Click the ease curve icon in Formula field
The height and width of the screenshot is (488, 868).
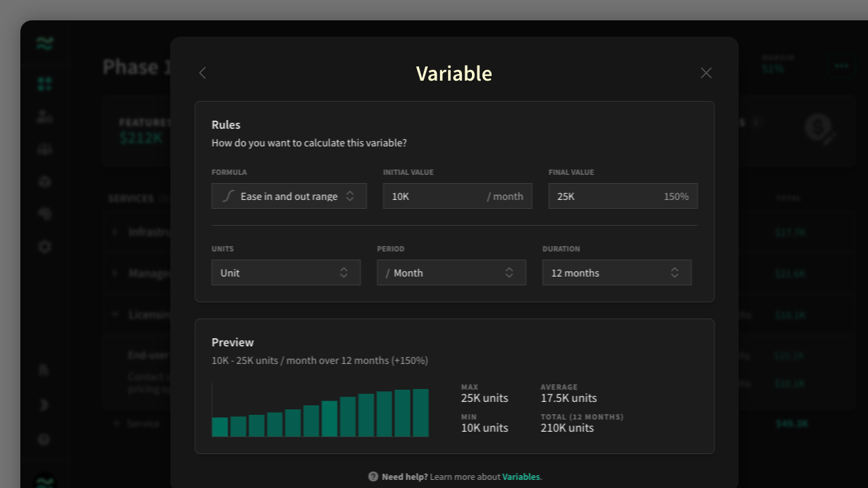(x=229, y=196)
